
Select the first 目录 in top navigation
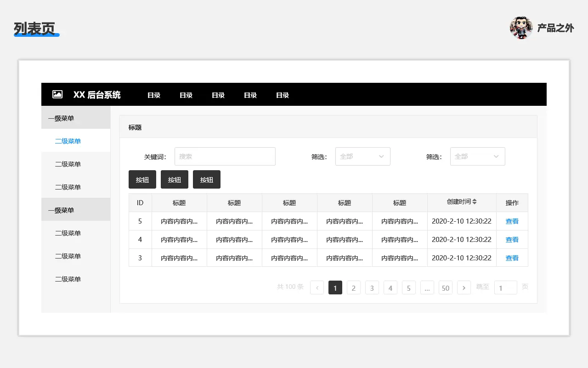pyautogui.click(x=154, y=95)
